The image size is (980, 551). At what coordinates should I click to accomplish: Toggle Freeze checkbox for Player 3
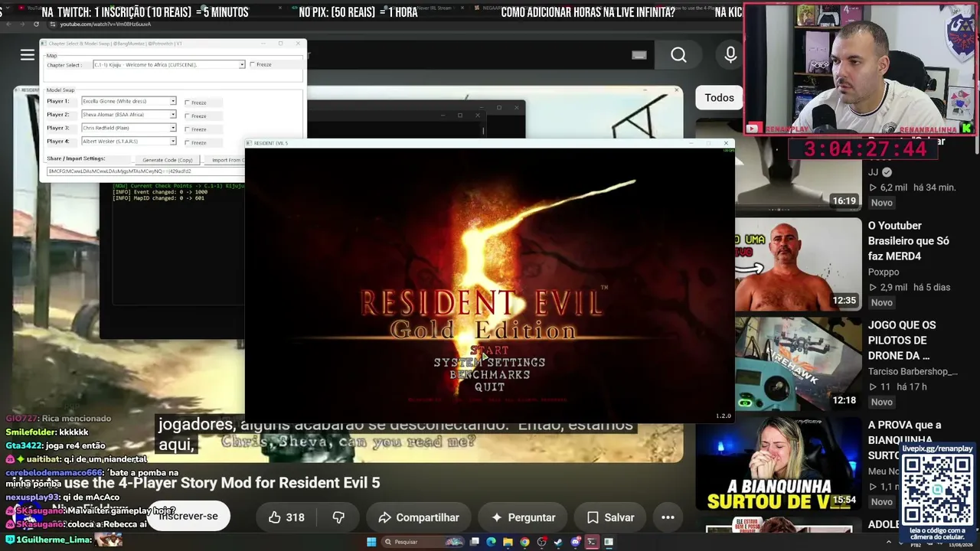tap(187, 129)
